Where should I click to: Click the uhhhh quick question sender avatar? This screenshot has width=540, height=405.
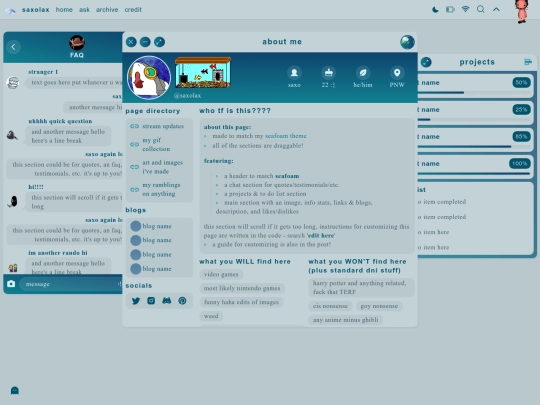click(x=12, y=135)
